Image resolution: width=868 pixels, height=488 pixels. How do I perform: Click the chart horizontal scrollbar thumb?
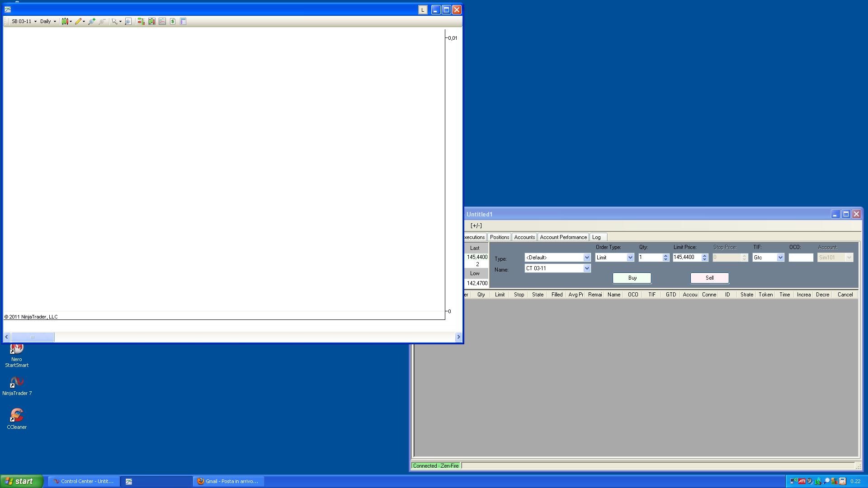pos(33,337)
